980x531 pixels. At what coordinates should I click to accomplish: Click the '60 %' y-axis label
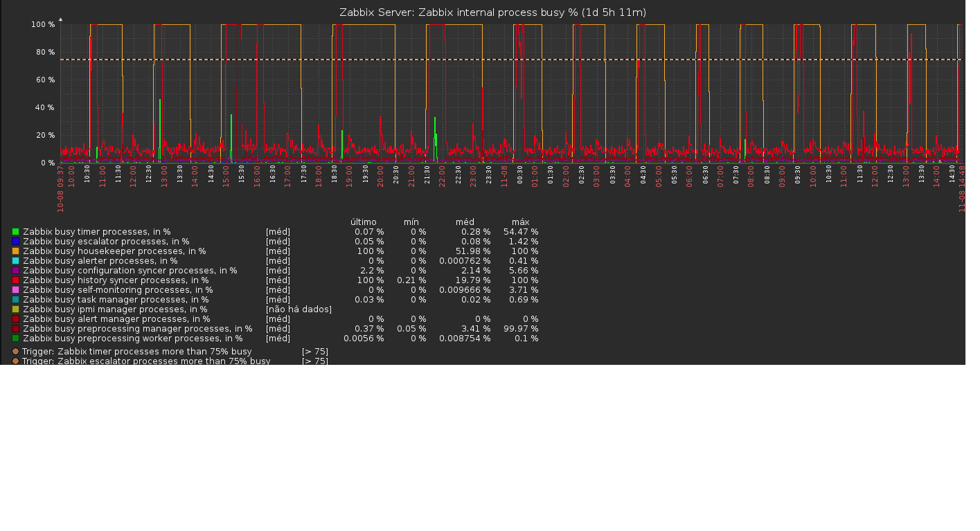45,80
